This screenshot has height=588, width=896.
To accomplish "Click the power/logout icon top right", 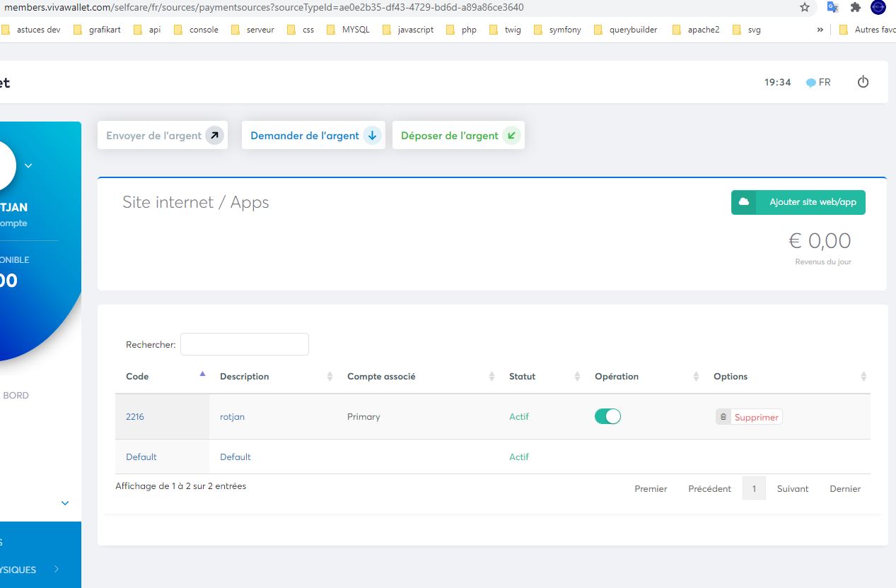I will [863, 81].
